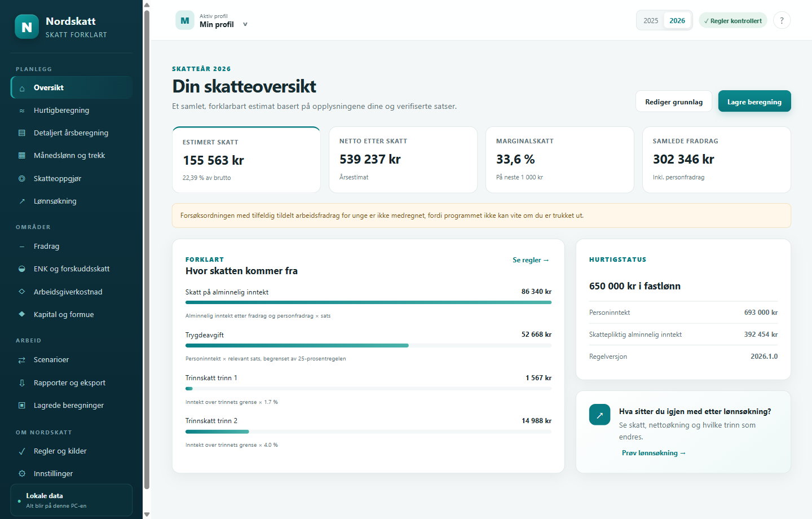Click the Forsøksordningen notice banner

coord(482,215)
